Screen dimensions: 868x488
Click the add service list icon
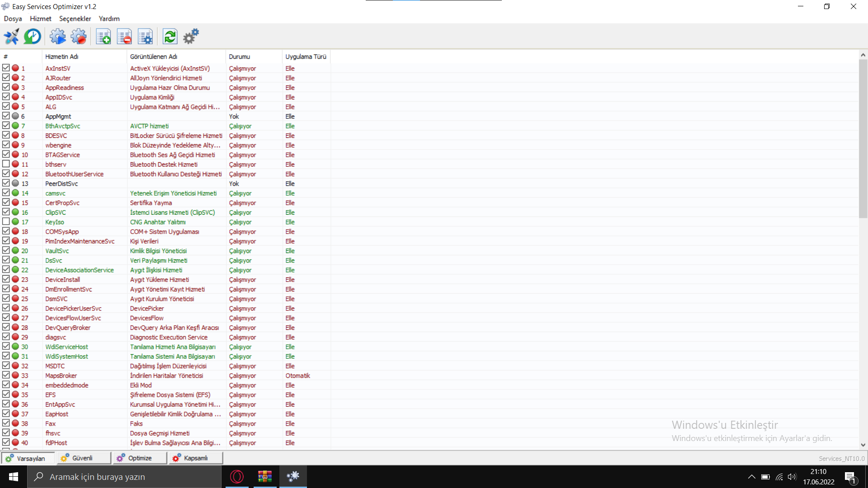tap(104, 37)
